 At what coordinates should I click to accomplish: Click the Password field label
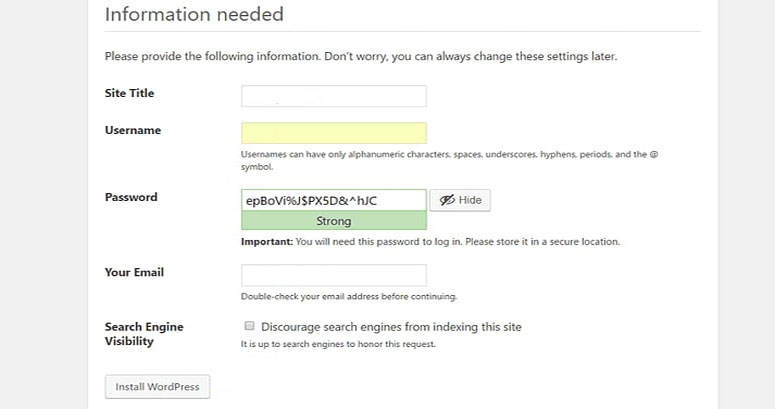pos(131,198)
